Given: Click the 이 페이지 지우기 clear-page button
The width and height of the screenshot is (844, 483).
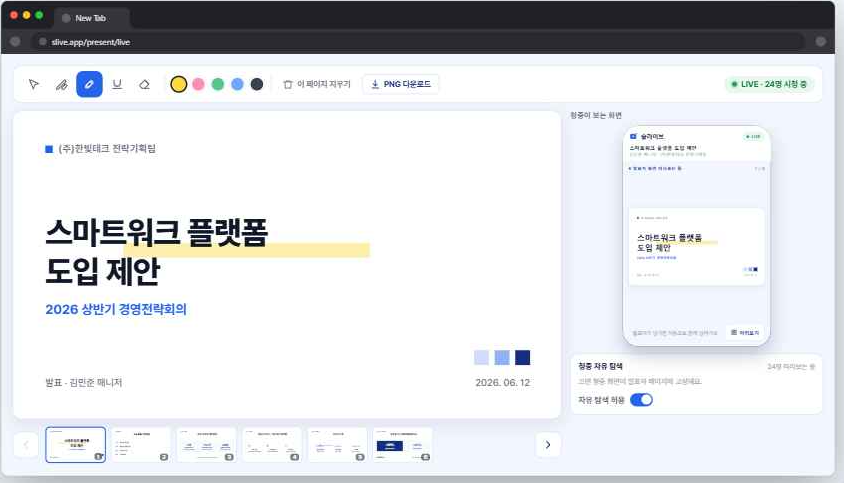Looking at the screenshot, I should 316,85.
